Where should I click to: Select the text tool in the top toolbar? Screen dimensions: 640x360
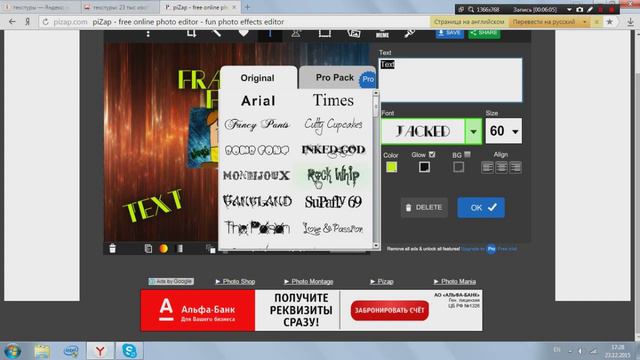[270, 34]
